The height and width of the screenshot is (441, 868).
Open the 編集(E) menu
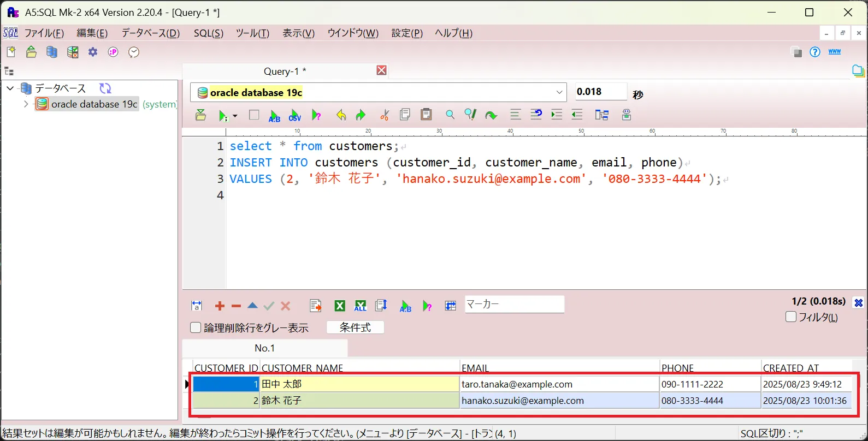pyautogui.click(x=92, y=33)
